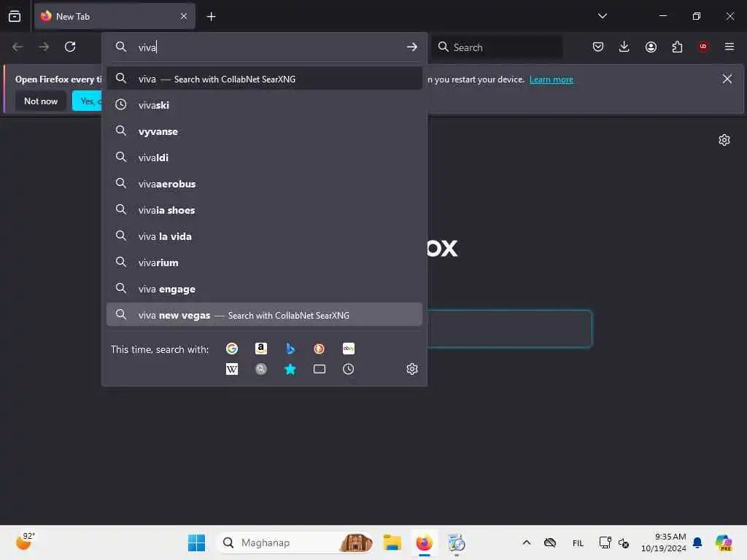Click the FIL language indicator
Viewport: 747px width, 560px height.
pos(578,542)
